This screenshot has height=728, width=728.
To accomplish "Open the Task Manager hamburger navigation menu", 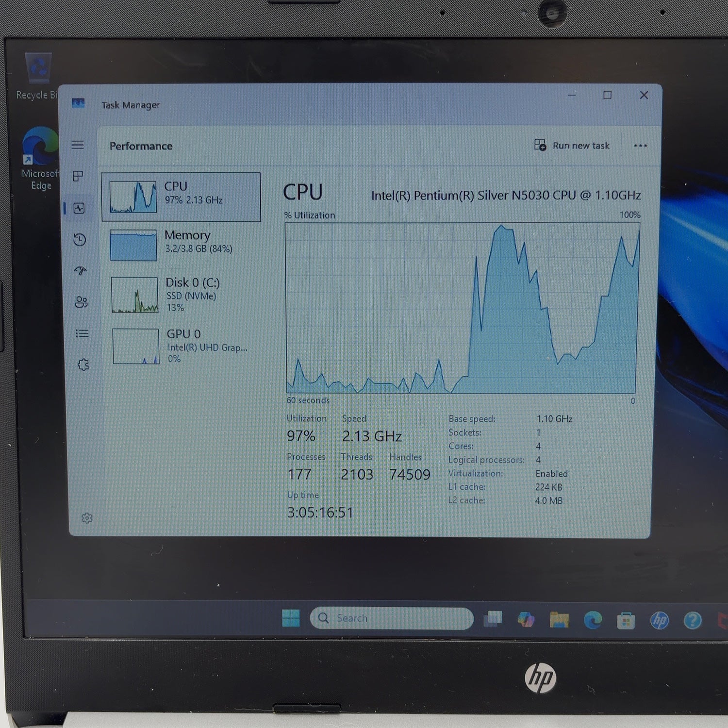I will (78, 145).
